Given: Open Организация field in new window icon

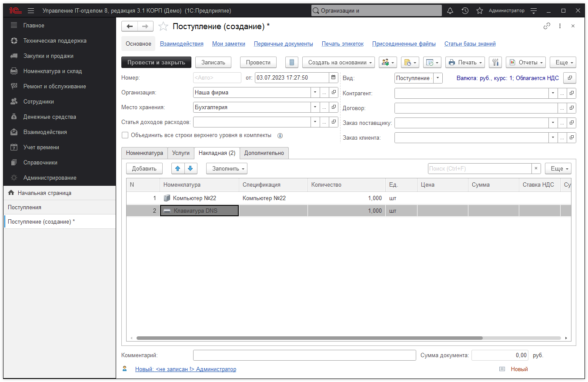Looking at the screenshot, I should tap(334, 92).
